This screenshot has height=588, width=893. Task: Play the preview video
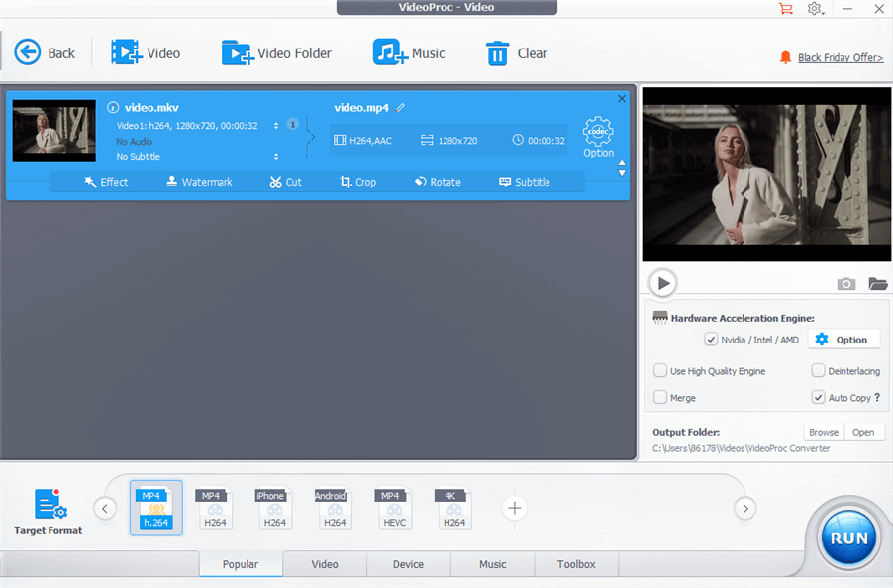point(663,283)
